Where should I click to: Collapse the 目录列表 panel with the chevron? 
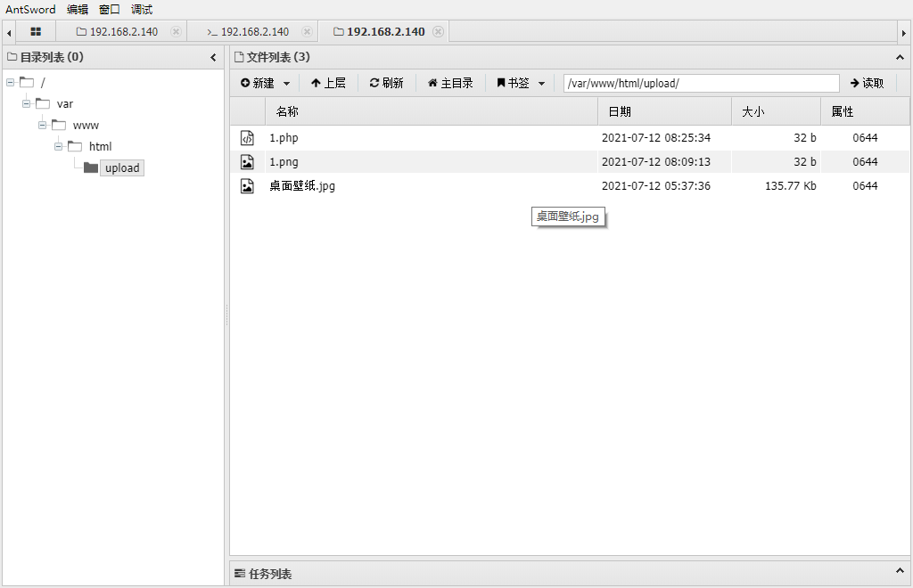pos(213,57)
